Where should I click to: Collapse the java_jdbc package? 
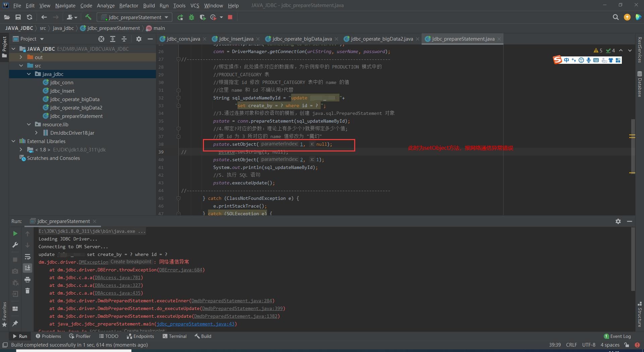29,74
